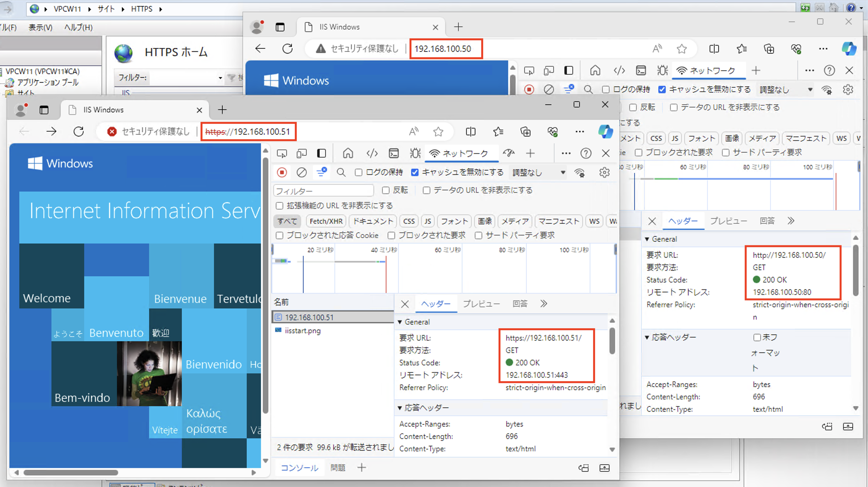
Task: Toggle the network filter icon in front DevTools
Action: pyautogui.click(x=322, y=172)
